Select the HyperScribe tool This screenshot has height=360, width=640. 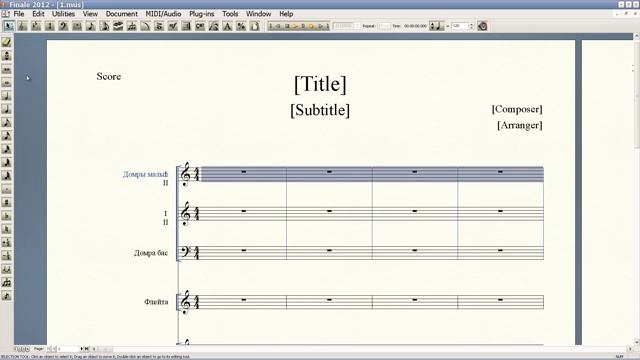[x=118, y=26]
